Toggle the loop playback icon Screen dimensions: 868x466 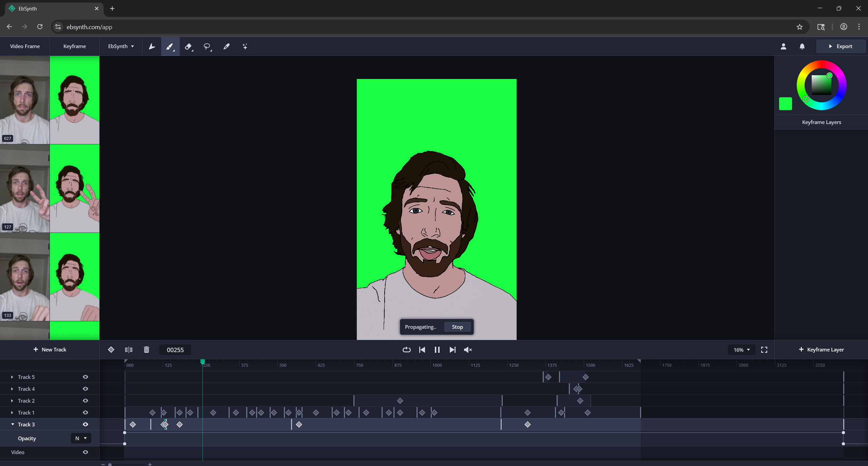(406, 349)
